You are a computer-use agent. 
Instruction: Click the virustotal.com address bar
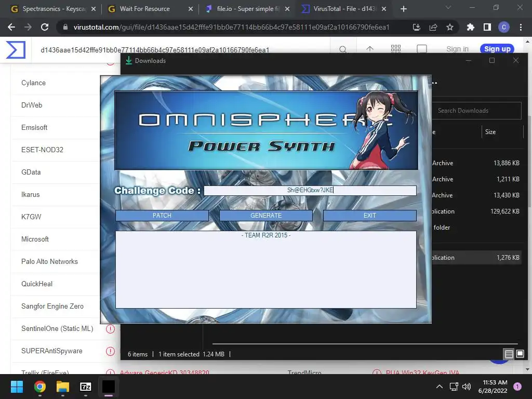coord(231,27)
